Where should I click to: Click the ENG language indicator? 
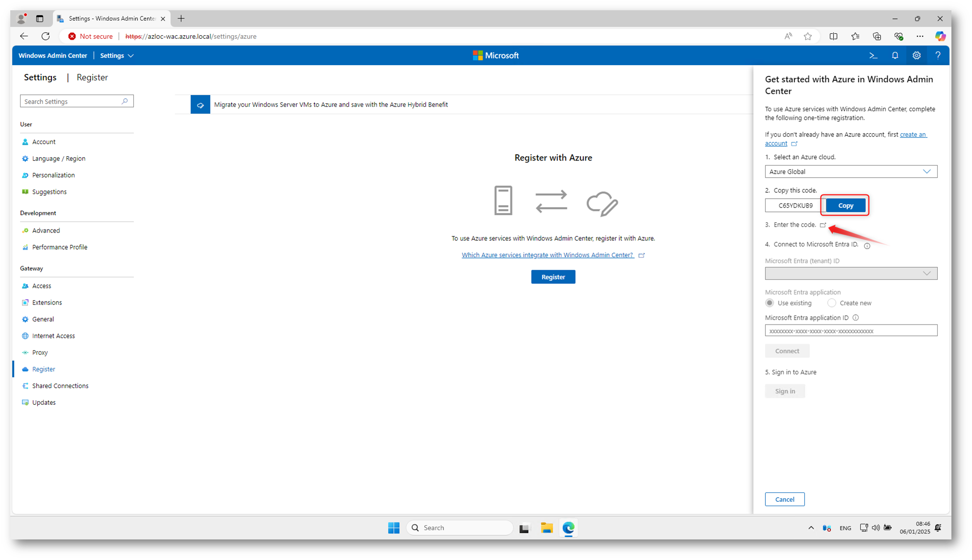845,528
